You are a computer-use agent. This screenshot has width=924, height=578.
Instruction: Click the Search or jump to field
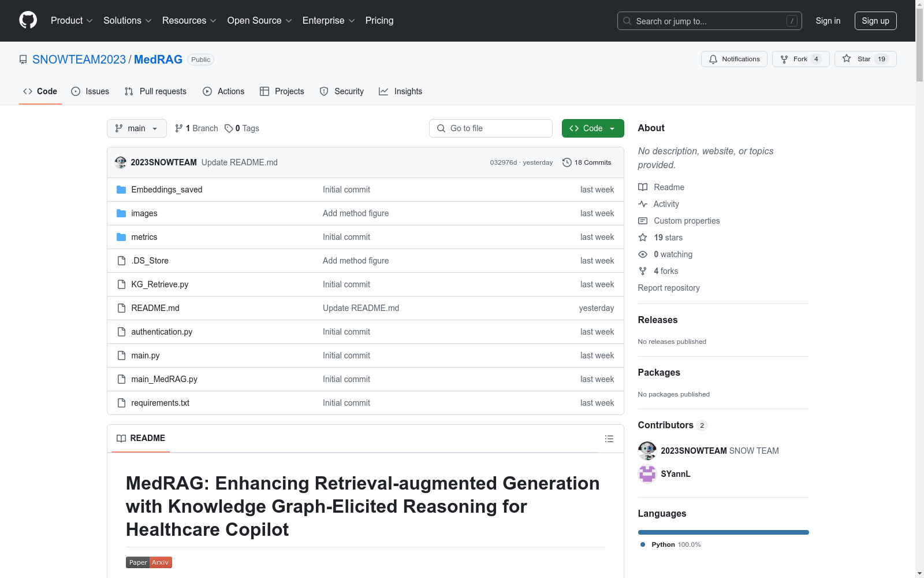(710, 21)
